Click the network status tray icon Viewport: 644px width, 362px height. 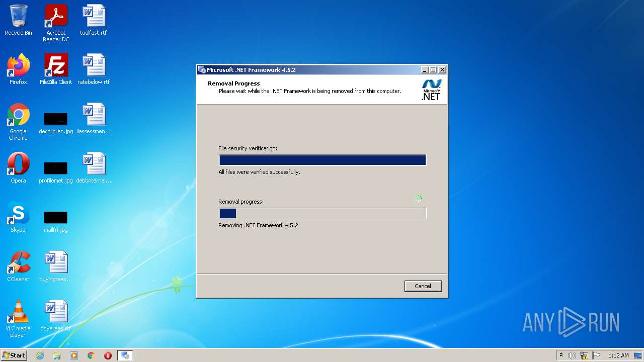click(584, 355)
